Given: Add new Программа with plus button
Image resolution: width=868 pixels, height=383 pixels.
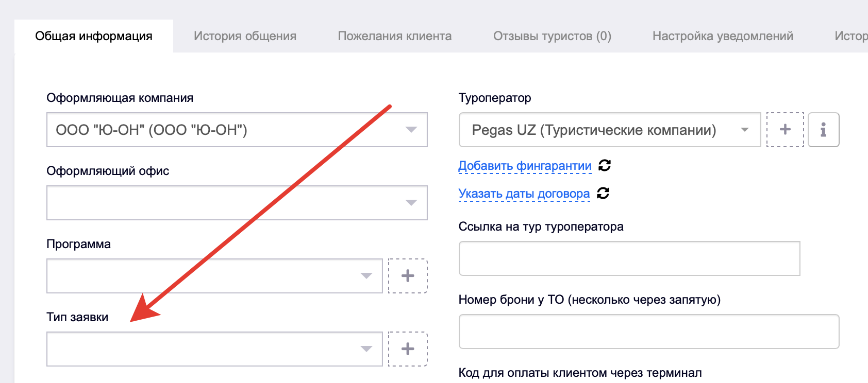Looking at the screenshot, I should click(408, 276).
